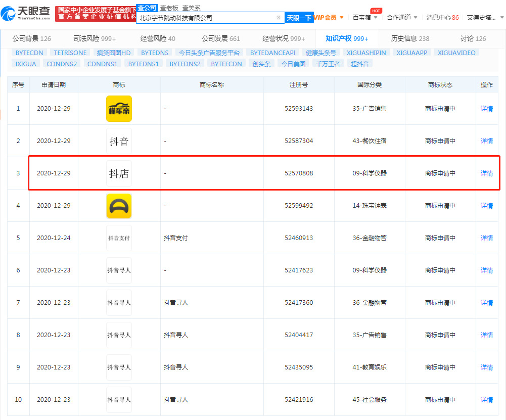Screen dimensions: 506x420
Task: Open 详情 for 抖店 registration 52570808
Action: 487,173
